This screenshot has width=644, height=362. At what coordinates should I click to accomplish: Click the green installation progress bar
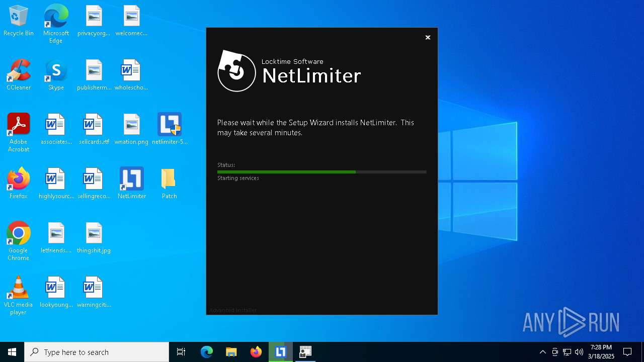point(322,172)
